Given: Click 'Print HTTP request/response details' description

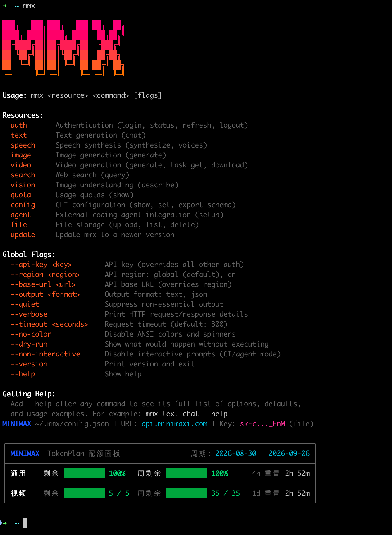Looking at the screenshot, I should pyautogui.click(x=176, y=314).
